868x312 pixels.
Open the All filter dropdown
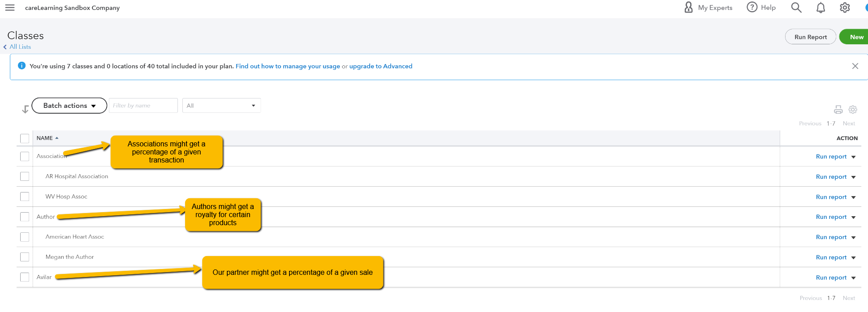221,106
